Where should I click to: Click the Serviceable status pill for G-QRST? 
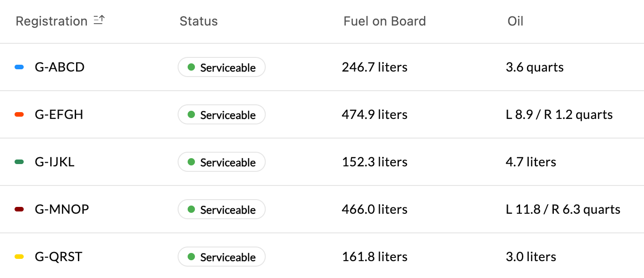click(221, 257)
